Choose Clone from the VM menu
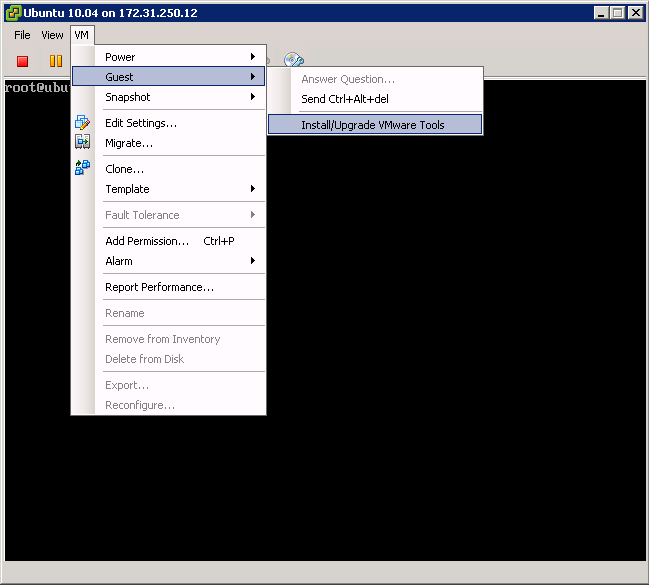Viewport: 649px width, 585px height. tap(168, 169)
